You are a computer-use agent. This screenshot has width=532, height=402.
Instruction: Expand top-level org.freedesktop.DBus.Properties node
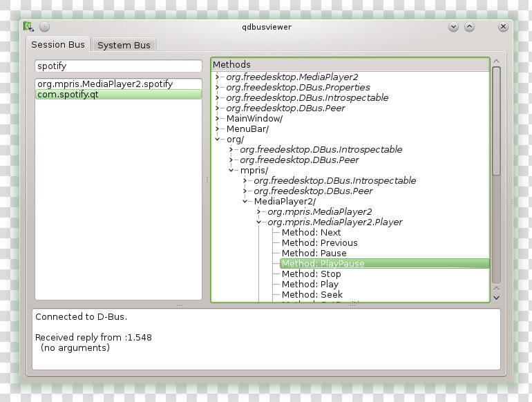[x=217, y=88]
